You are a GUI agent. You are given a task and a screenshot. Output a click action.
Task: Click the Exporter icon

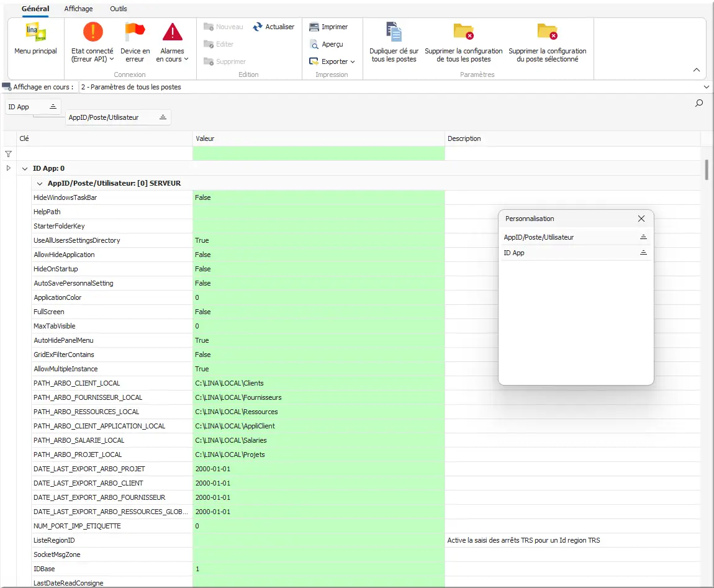coord(314,61)
